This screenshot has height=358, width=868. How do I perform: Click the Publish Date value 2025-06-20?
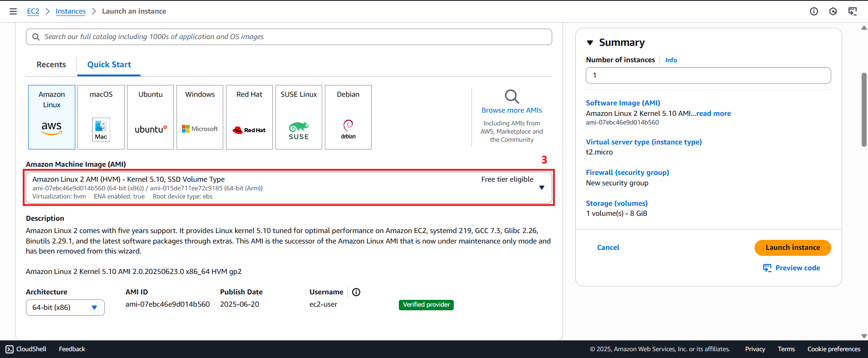point(240,304)
